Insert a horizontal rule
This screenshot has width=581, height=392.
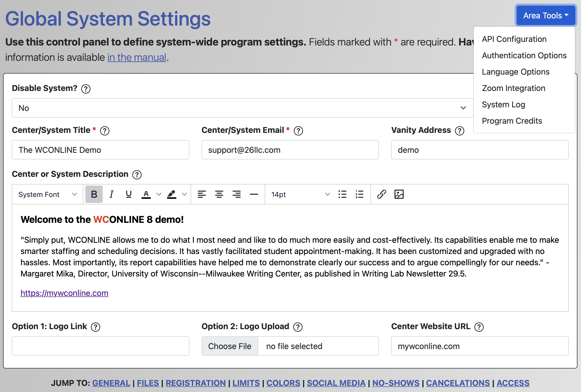[x=254, y=194]
